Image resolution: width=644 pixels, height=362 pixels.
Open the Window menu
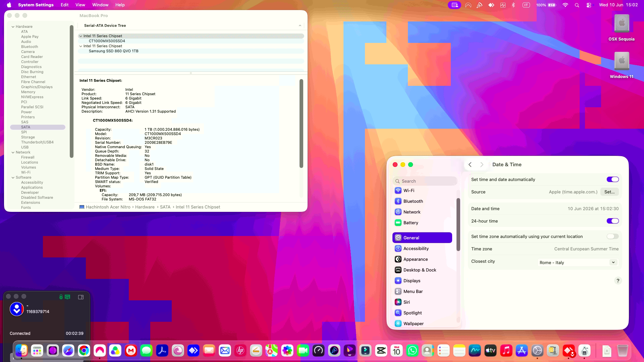pos(100,5)
